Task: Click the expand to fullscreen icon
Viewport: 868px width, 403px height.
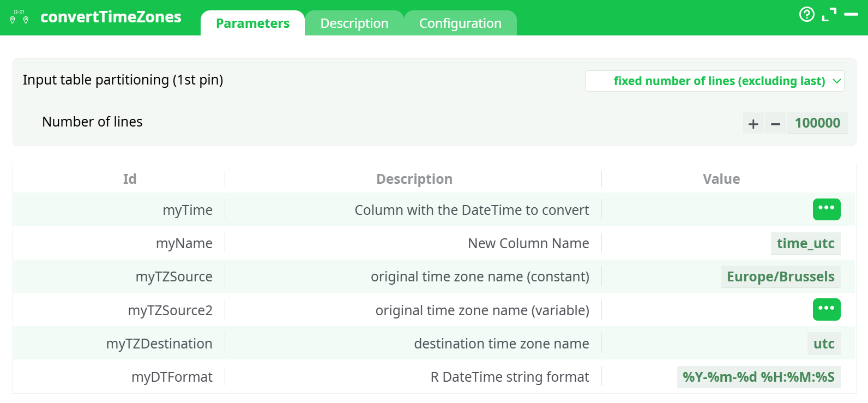Action: [829, 15]
